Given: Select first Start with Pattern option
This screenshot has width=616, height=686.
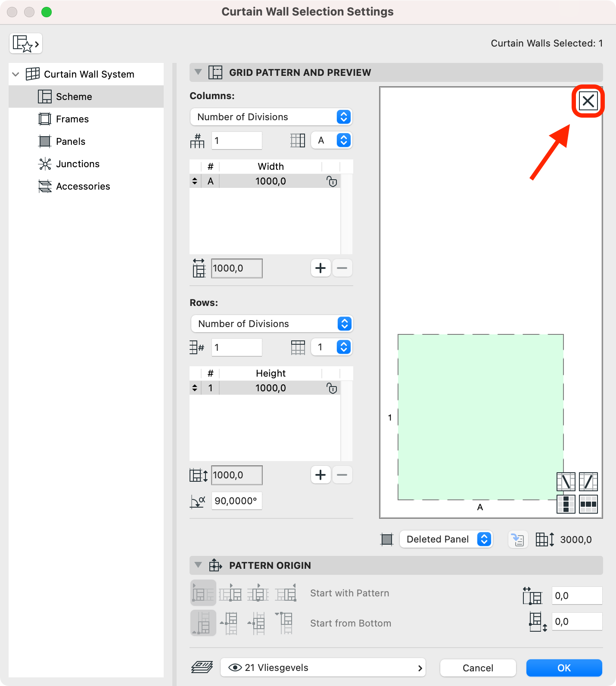Looking at the screenshot, I should point(203,593).
